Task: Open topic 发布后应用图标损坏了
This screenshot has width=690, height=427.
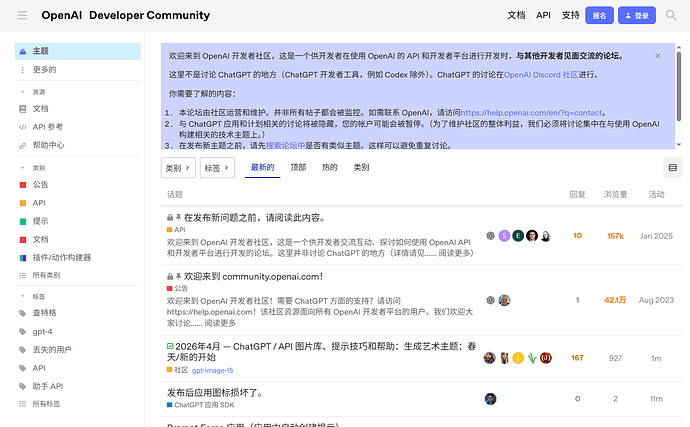Action: point(215,393)
